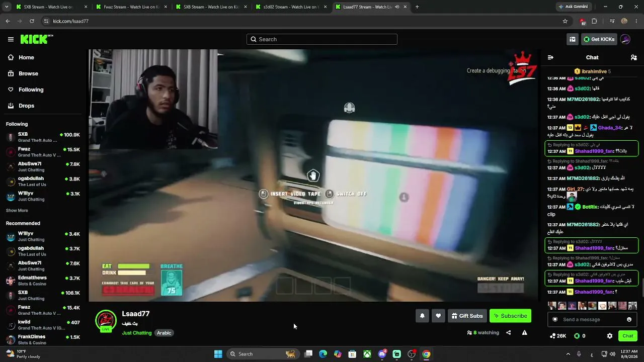Share the stream using the share icon
Image resolution: width=644 pixels, height=362 pixels.
(x=508, y=332)
